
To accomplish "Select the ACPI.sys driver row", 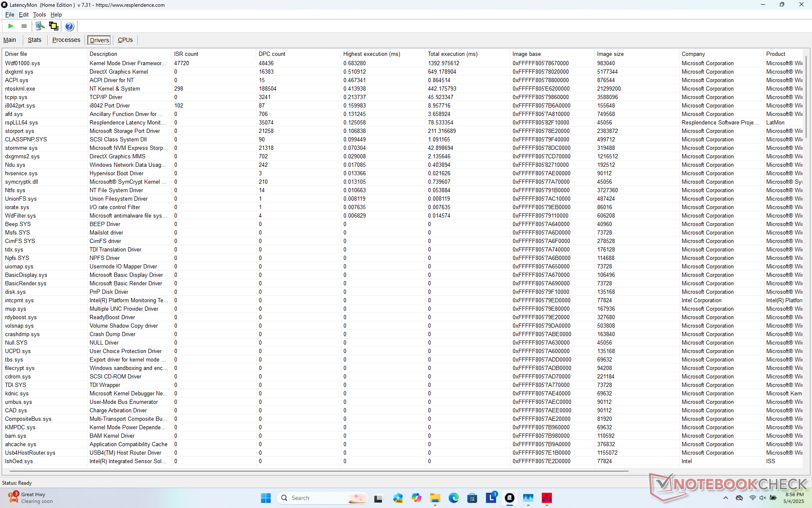I will click(x=403, y=80).
